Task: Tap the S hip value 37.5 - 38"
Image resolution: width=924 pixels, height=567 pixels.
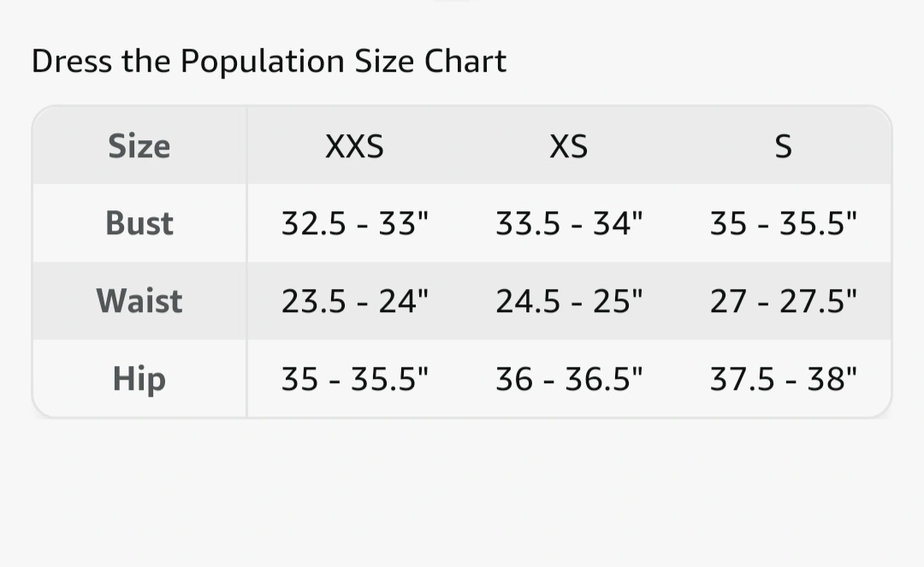Action: point(783,379)
